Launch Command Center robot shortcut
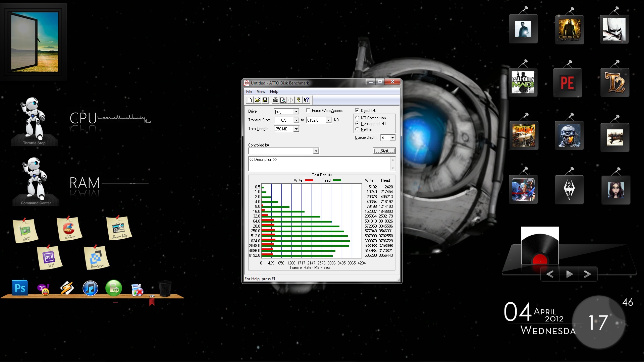Image resolution: width=644 pixels, height=362 pixels. pyautogui.click(x=36, y=181)
